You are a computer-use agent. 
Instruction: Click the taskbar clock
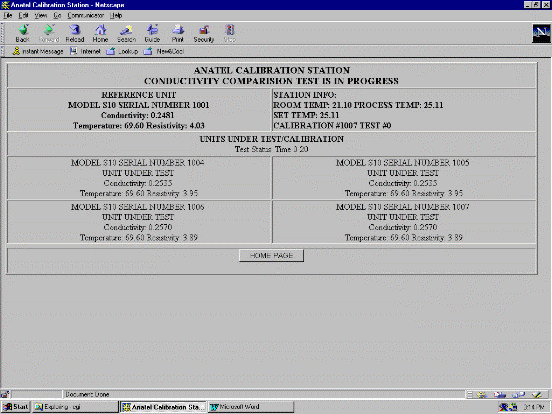534,407
